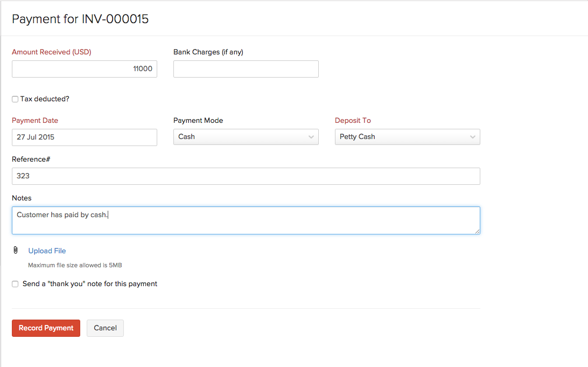Image resolution: width=588 pixels, height=367 pixels.
Task: Click the Payment Mode dropdown chevron
Action: [311, 136]
